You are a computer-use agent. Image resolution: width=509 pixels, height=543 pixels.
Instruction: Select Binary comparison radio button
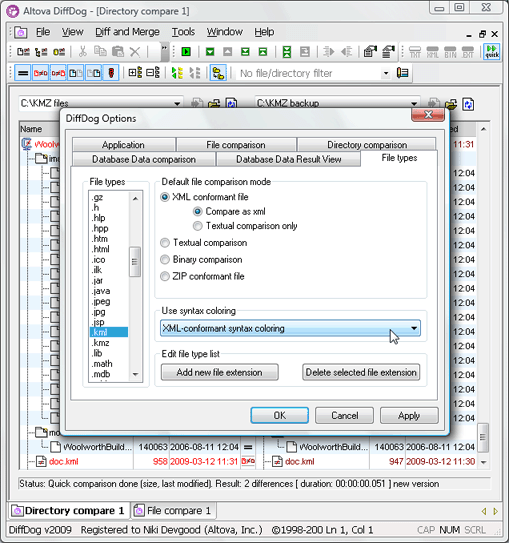pyautogui.click(x=165, y=259)
